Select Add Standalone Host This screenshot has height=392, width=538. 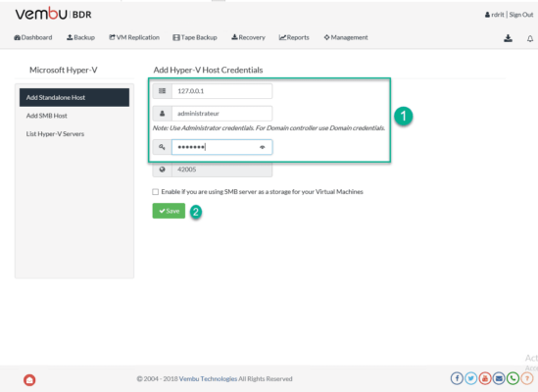(x=74, y=97)
